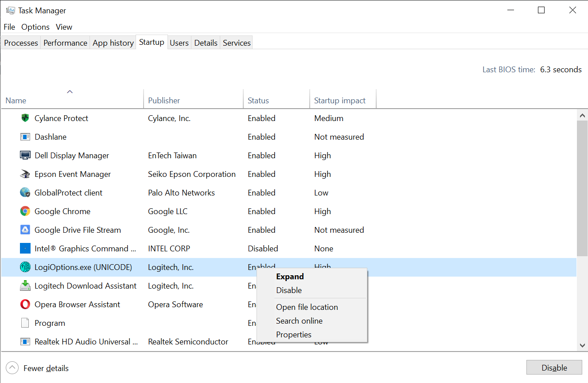
Task: Click the Cylance Protect shield icon
Action: point(25,118)
